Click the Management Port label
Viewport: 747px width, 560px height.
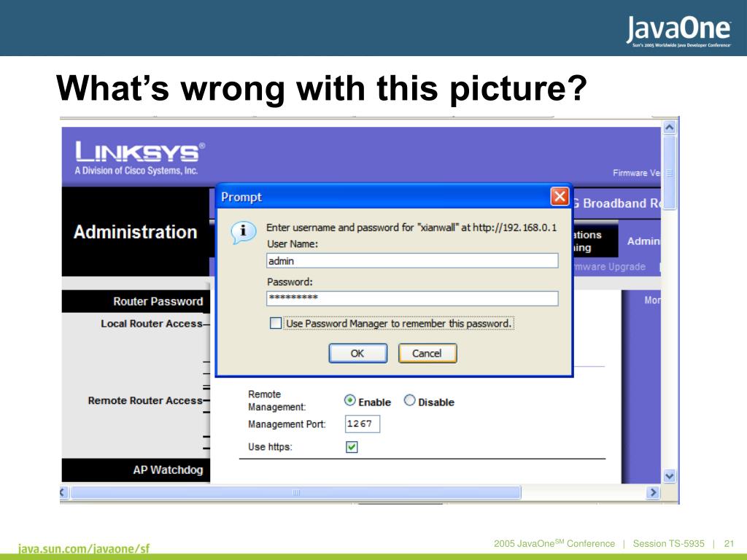(287, 424)
